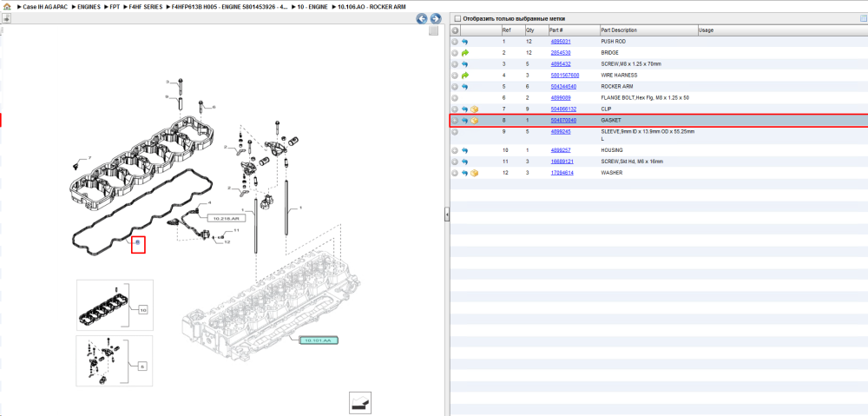The width and height of the screenshot is (868, 416).
Task: Click the 'Usage' column header
Action: point(782,30)
